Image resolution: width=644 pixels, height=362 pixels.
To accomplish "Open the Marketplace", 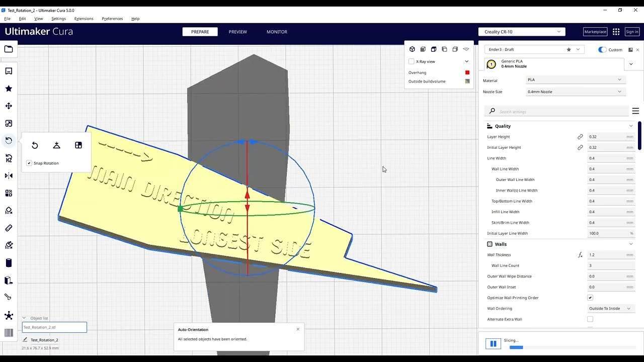I will pyautogui.click(x=595, y=32).
